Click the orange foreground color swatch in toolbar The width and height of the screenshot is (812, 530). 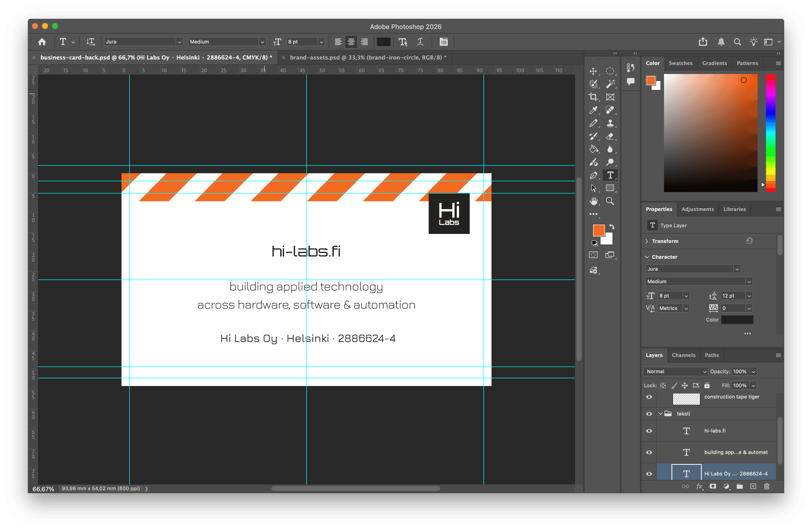coord(598,230)
